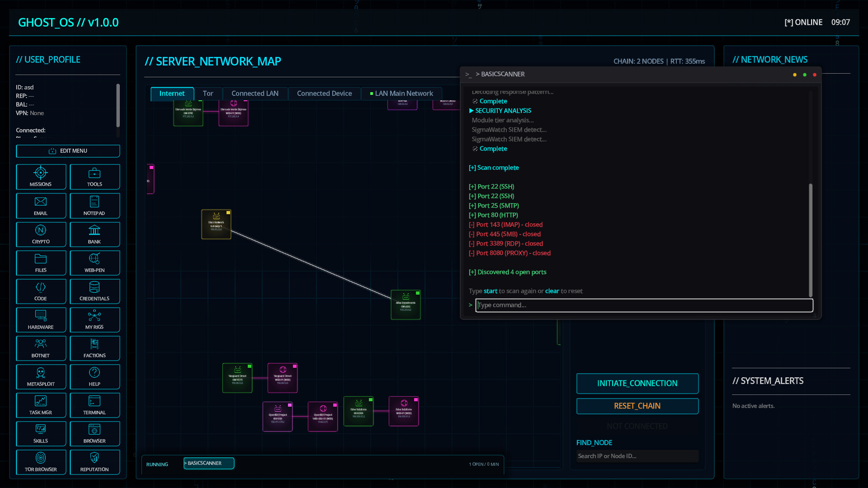Minimize BASICSCANNER with the yellow dot

(x=795, y=75)
